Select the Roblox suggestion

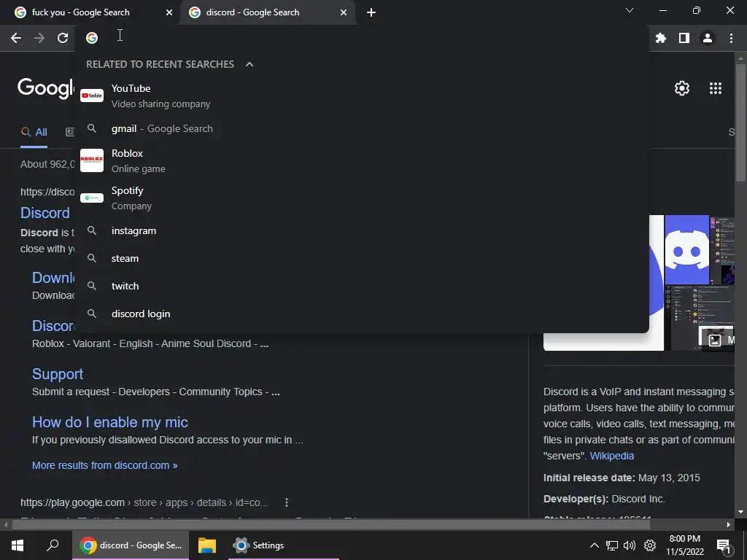362,160
